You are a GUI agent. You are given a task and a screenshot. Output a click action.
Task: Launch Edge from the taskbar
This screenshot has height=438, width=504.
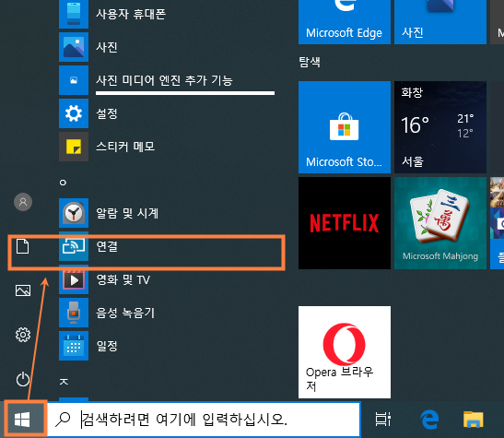429,420
